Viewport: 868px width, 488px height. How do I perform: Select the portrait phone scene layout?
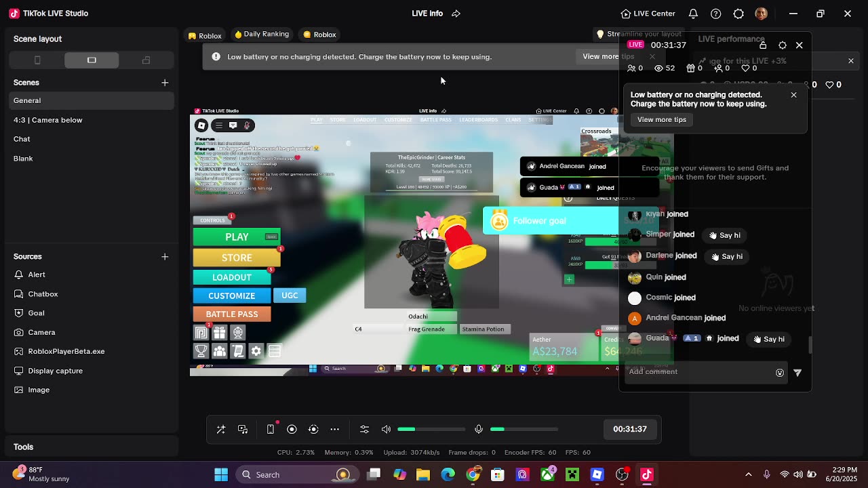click(37, 60)
